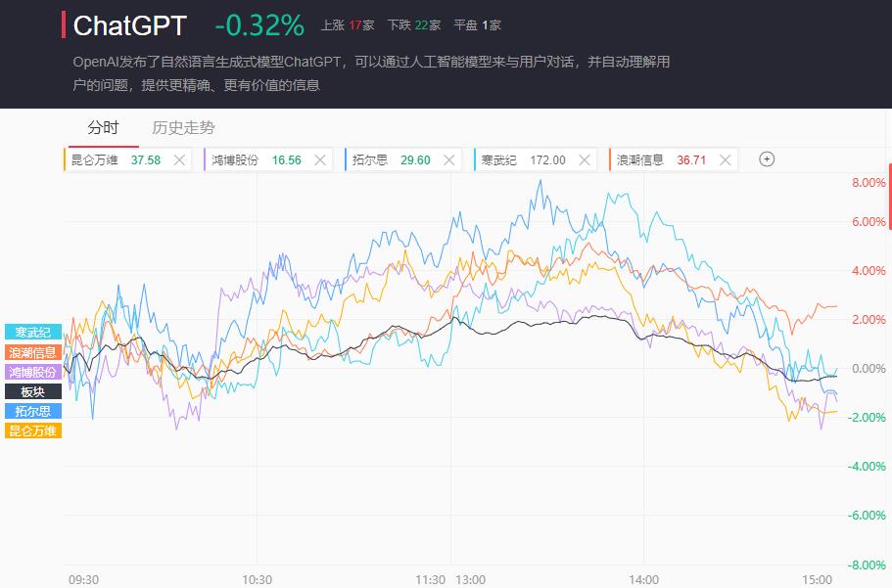
Task: Remove 浪潮信息 from the comparison chips
Action: coord(726,160)
